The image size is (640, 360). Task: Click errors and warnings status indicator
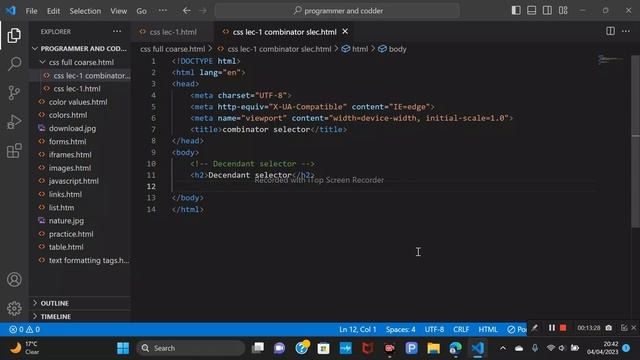[24, 329]
